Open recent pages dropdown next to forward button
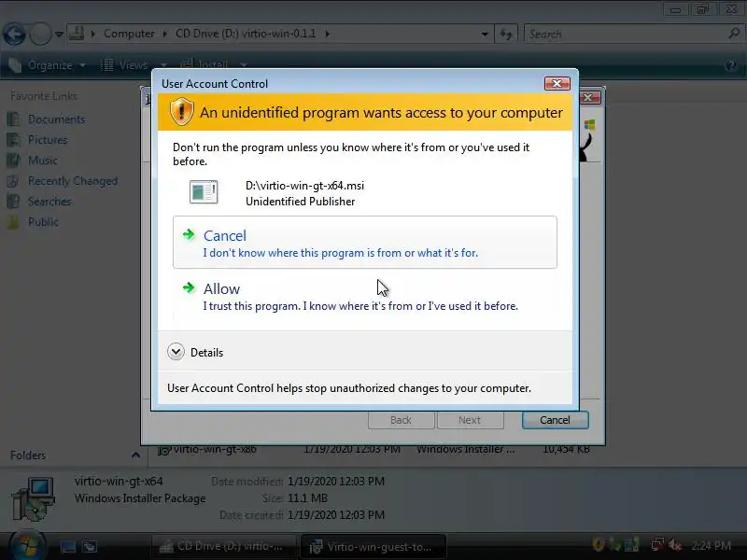Screen dimensions: 747x560 click(59, 34)
